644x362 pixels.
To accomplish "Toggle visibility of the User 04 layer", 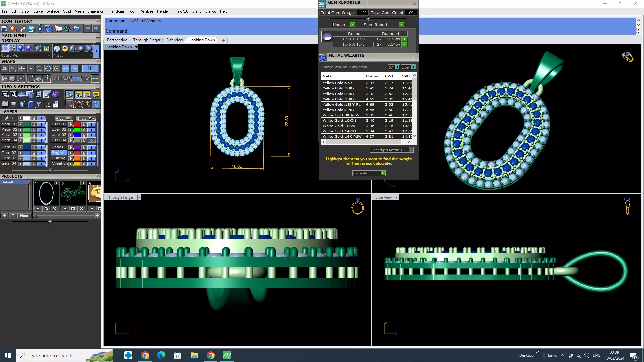I will pos(91,140).
